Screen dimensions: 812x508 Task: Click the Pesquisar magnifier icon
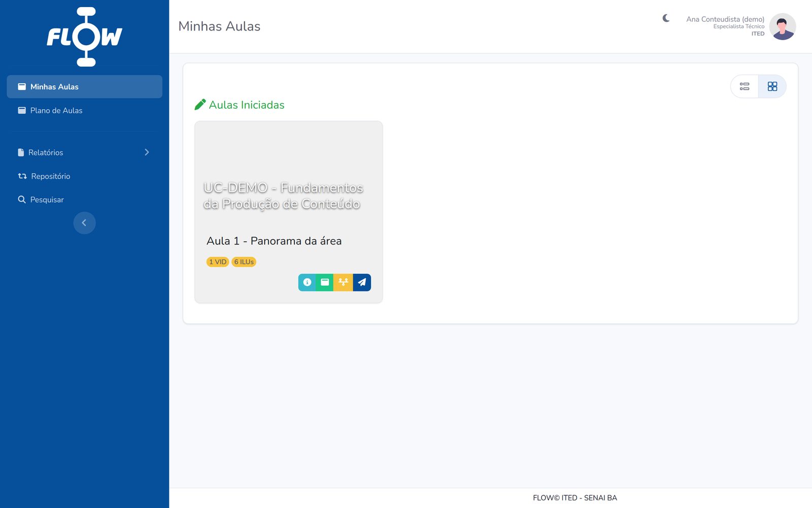coord(22,200)
